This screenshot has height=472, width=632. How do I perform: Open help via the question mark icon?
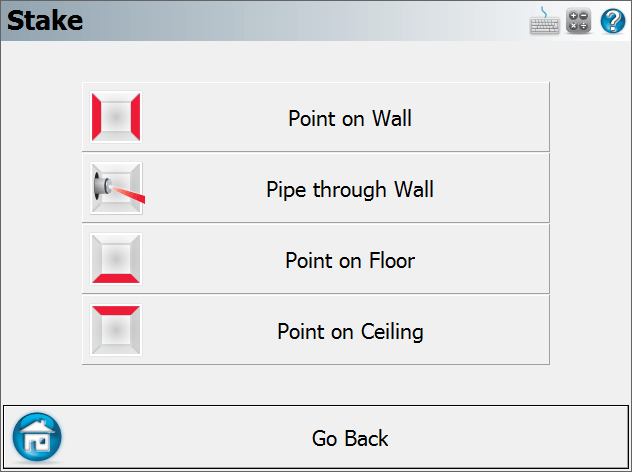point(613,21)
